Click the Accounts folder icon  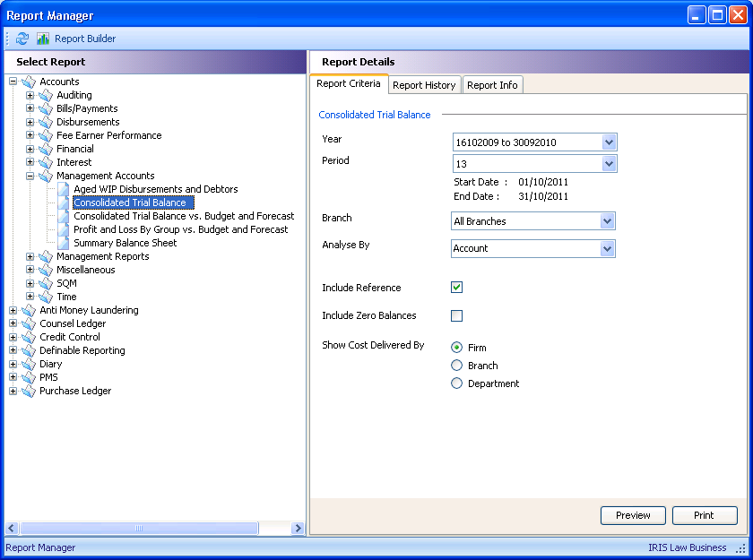tap(29, 82)
